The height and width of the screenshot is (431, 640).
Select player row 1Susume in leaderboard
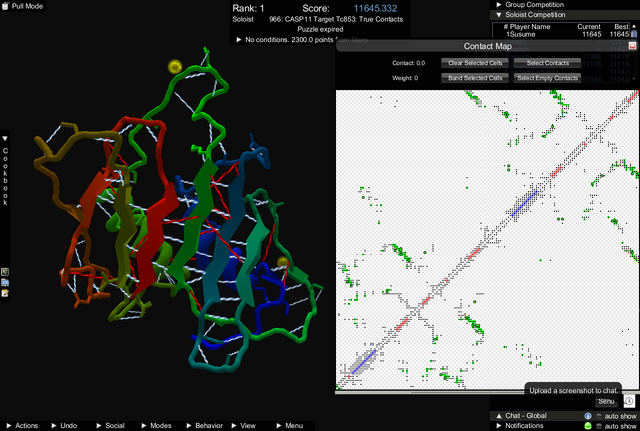click(563, 35)
